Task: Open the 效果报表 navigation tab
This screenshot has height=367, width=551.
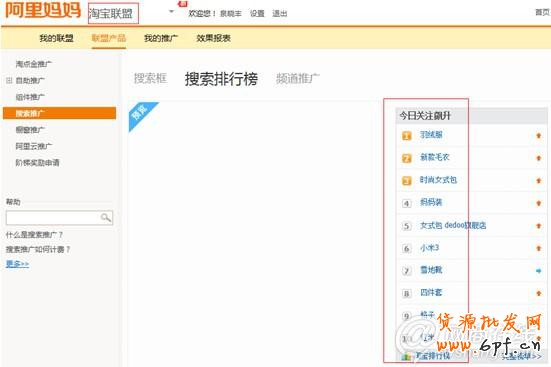Action: click(x=213, y=38)
